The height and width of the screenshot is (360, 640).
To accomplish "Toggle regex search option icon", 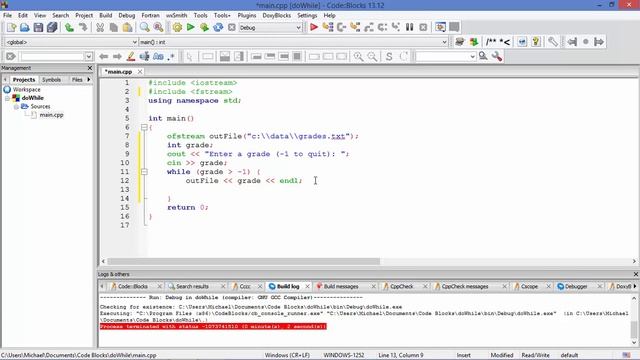I will click(x=171, y=56).
